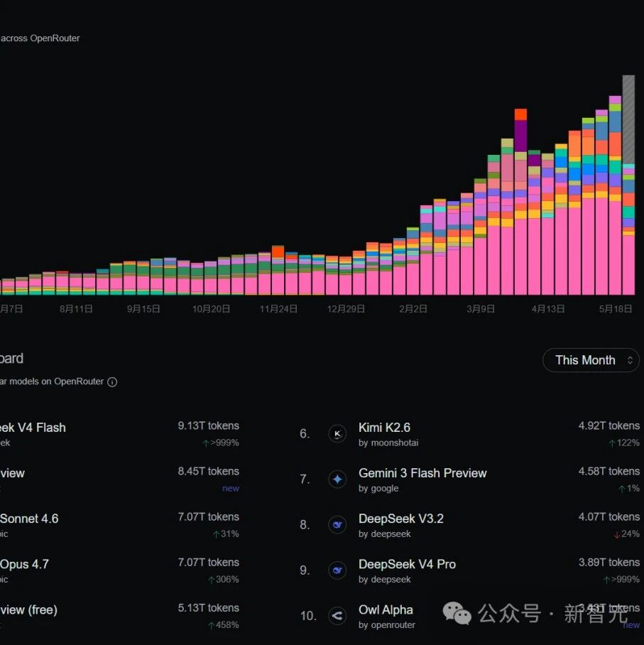The width and height of the screenshot is (644, 645).
Task: Click the 122% growth figure for Kimi K2.6
Action: coord(624,443)
